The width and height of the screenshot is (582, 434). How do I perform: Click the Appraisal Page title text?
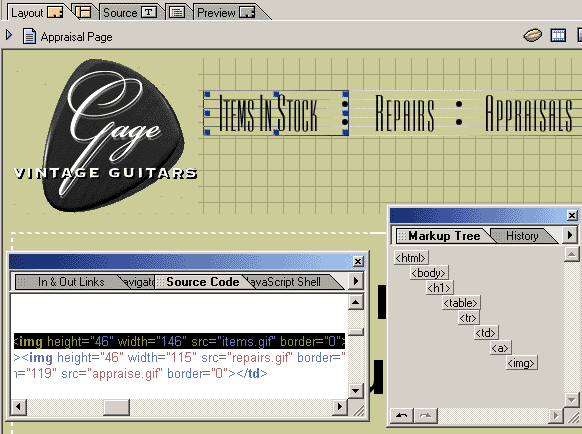76,37
